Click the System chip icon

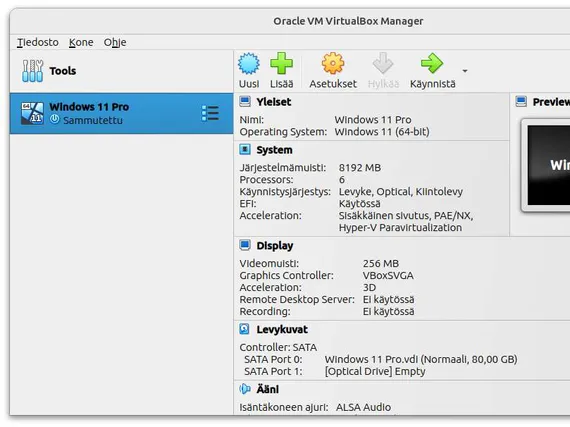245,149
